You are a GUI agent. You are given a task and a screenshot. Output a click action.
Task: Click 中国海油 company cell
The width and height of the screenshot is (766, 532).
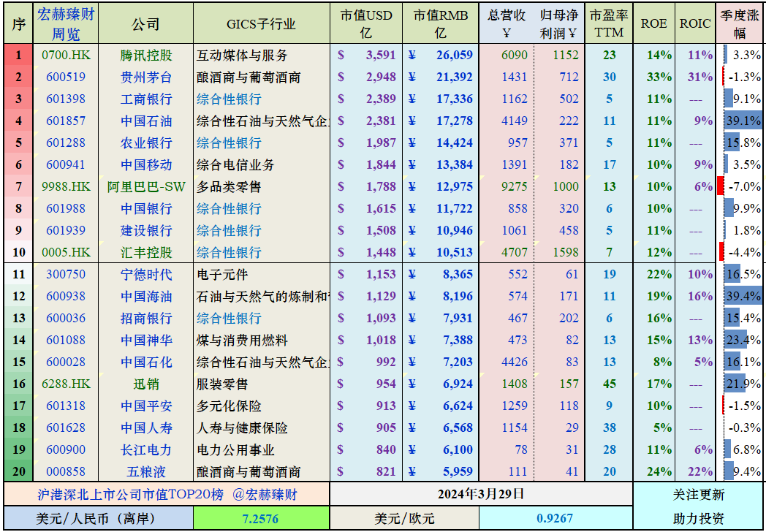point(146,297)
